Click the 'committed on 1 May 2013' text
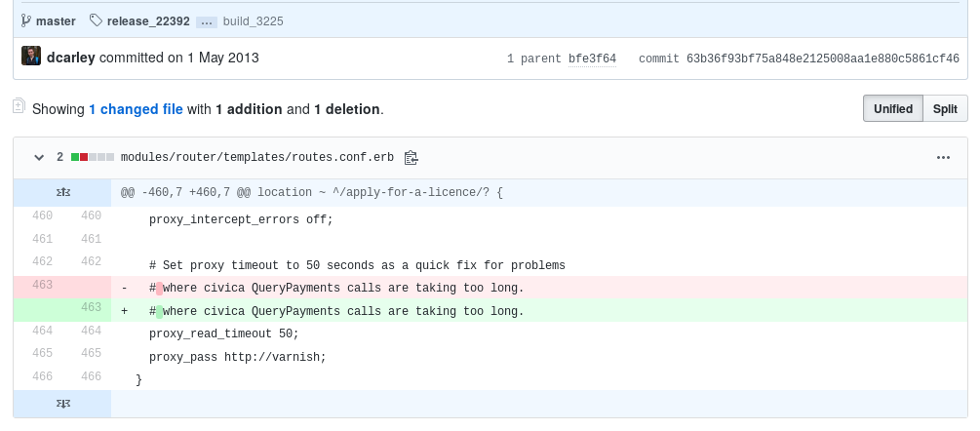The image size is (980, 431). (x=178, y=58)
